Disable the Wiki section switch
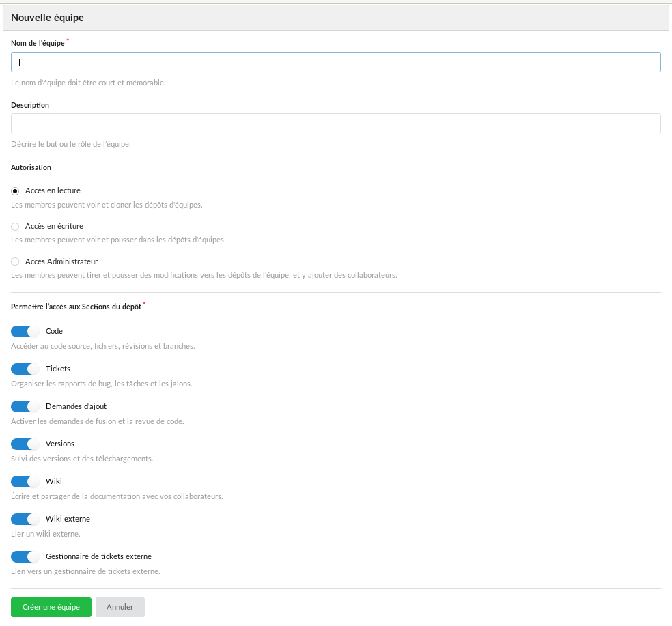Viewport: 672px width, 626px height. coord(25,482)
